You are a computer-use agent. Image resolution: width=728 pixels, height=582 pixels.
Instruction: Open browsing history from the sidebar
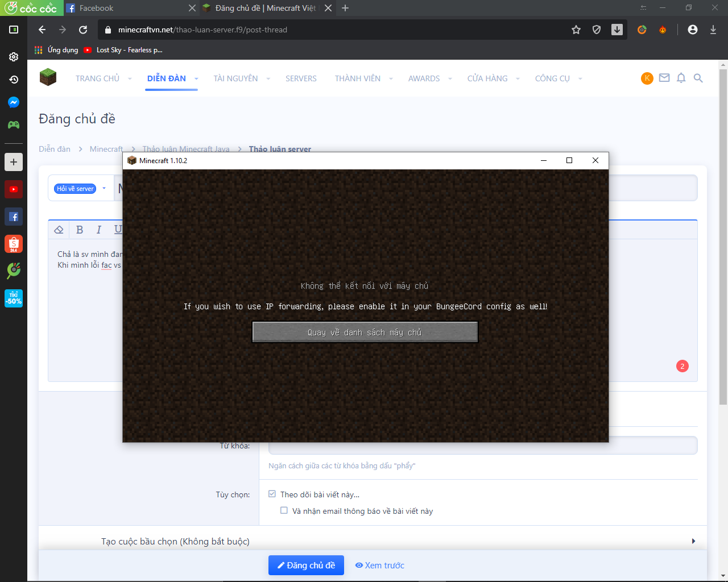(14, 80)
